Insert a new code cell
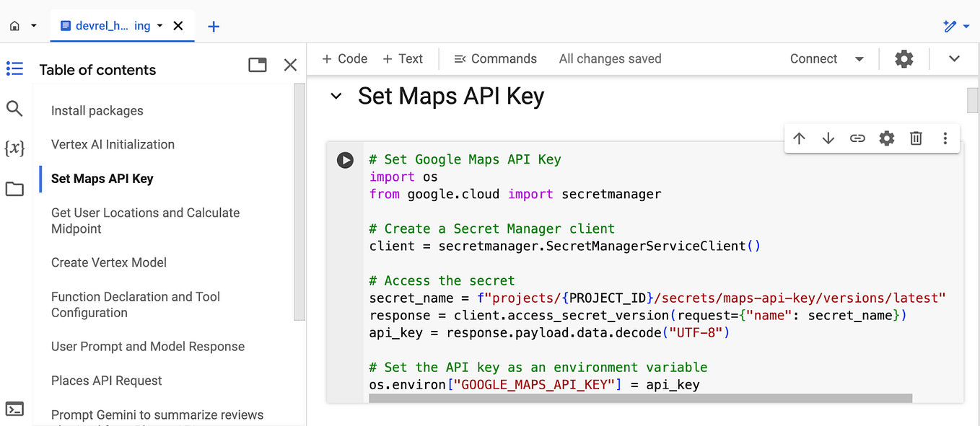Viewport: 980px width, 426px height. pos(344,58)
